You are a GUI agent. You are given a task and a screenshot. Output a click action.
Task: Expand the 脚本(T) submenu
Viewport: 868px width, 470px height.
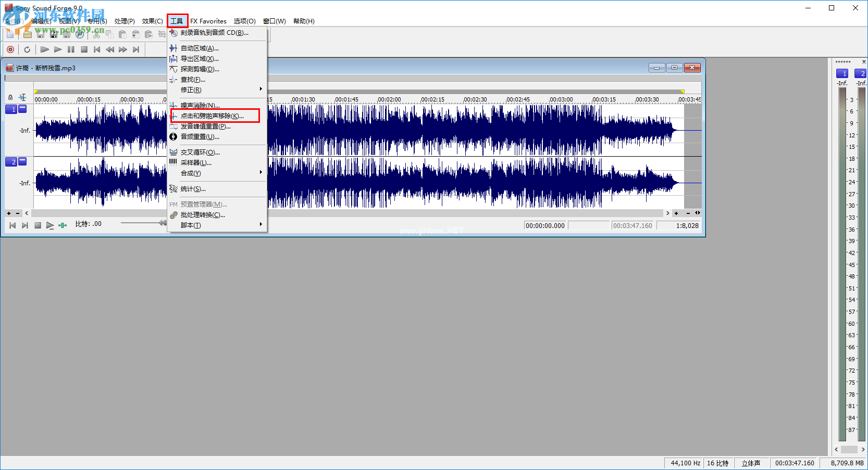pyautogui.click(x=217, y=225)
